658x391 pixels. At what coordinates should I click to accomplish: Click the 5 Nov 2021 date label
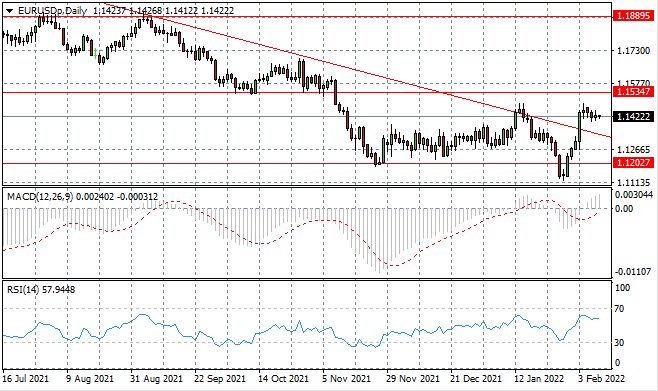(x=347, y=378)
